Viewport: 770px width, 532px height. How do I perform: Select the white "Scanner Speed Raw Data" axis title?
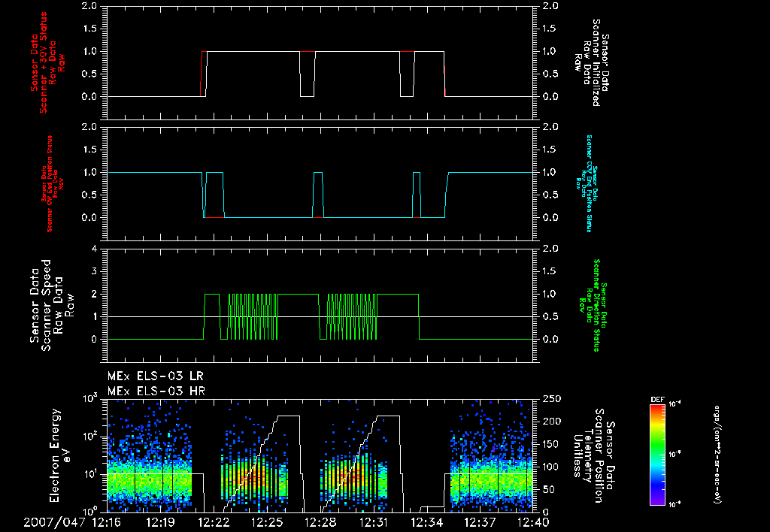pos(51,305)
